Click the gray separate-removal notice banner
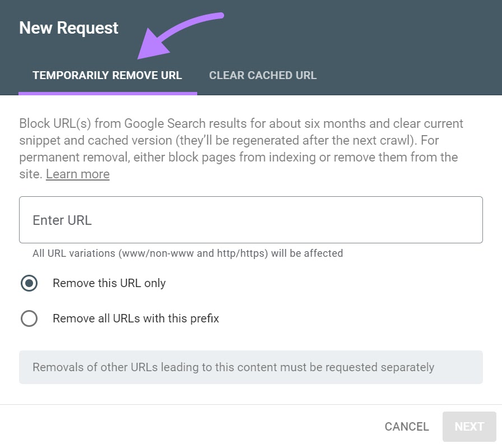Image resolution: width=502 pixels, height=448 pixels. (250, 367)
